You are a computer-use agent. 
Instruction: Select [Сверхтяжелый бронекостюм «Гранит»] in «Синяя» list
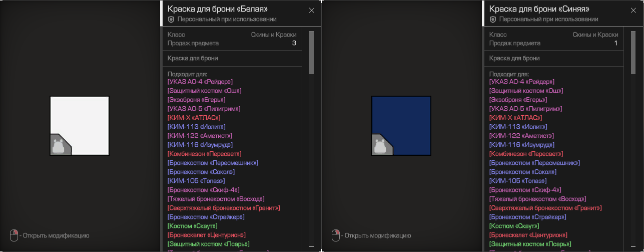(x=545, y=208)
